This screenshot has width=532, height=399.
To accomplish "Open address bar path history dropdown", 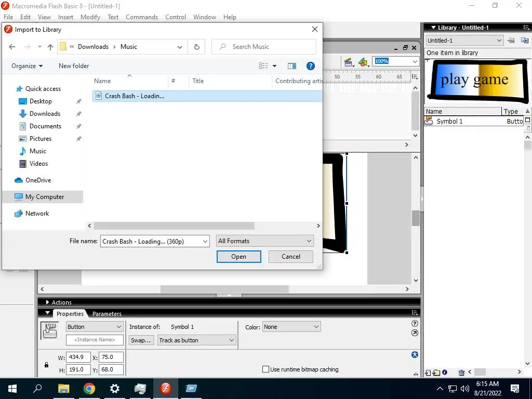I will click(180, 47).
